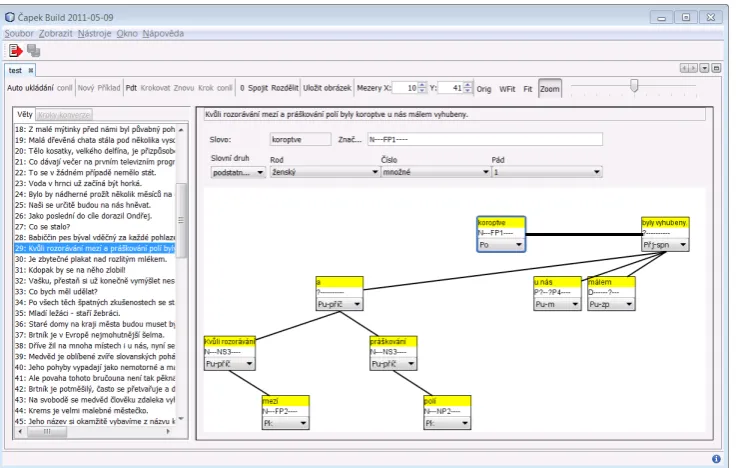Click the info icon in the status bar
The image size is (737, 468).
(716, 459)
